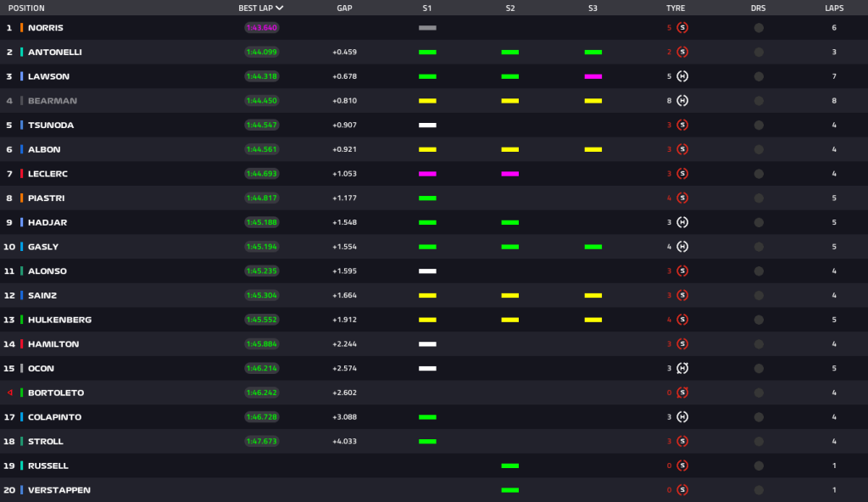Screen dimensions: 868x502
Task: Click the hard tyre icon for Colapinto
Action: click(x=682, y=417)
